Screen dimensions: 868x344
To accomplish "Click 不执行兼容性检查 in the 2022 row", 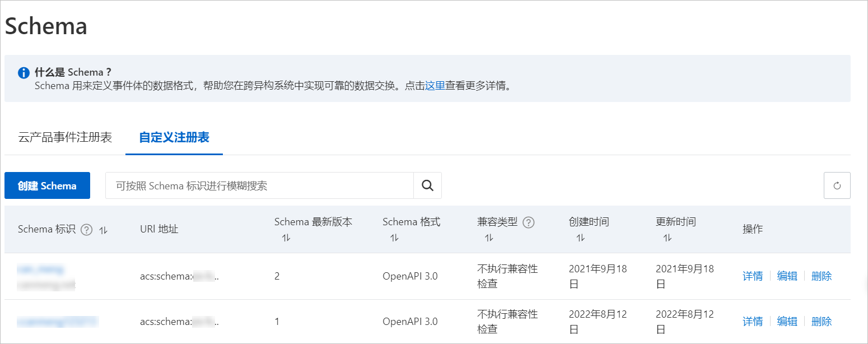I will [507, 322].
